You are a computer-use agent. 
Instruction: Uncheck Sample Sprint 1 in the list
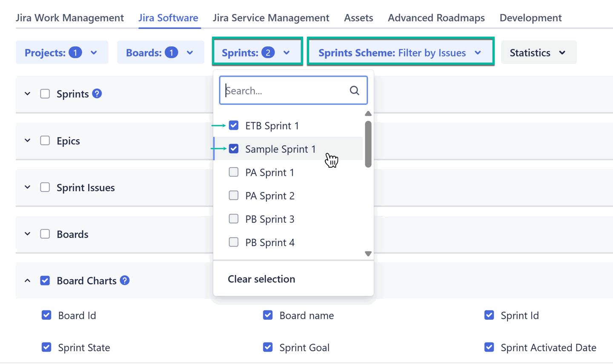tap(233, 149)
